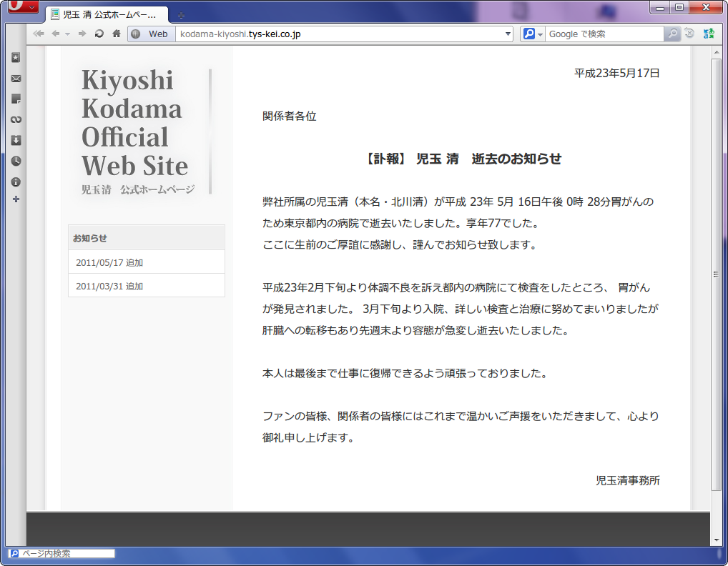Open the closed tabs trash icon
The width and height of the screenshot is (728, 566).
690,34
